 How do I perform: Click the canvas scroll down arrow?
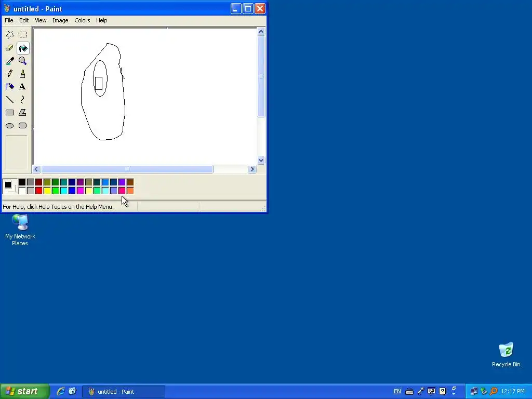point(261,160)
